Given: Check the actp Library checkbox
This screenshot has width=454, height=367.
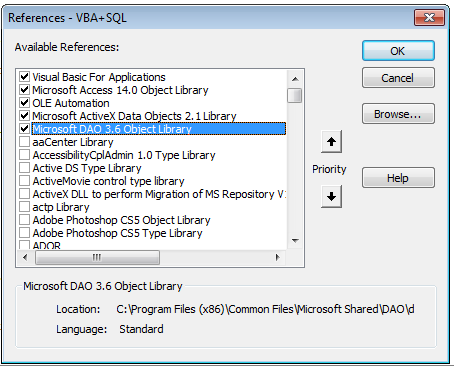Looking at the screenshot, I should coord(24,207).
